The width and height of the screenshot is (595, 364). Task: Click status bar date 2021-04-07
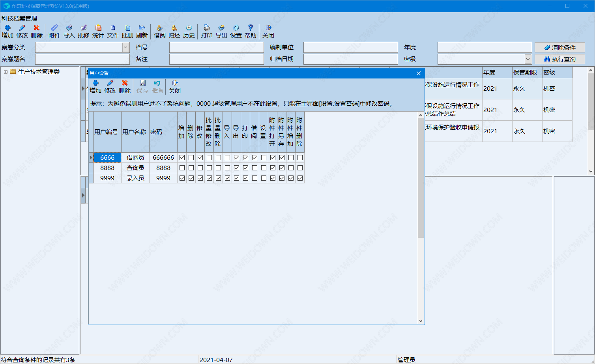pos(216,360)
